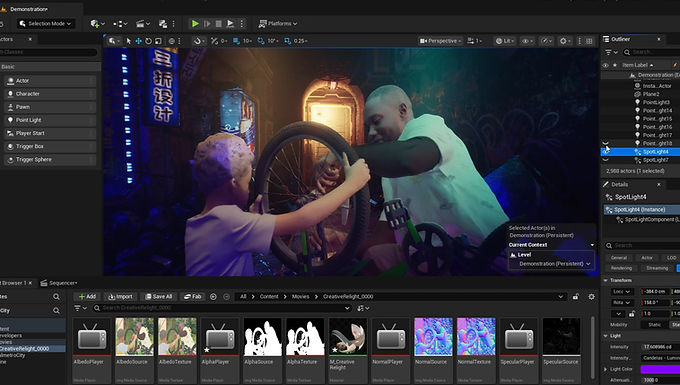
Task: Toggle the world/local coordinate globe icon
Action: [172, 41]
